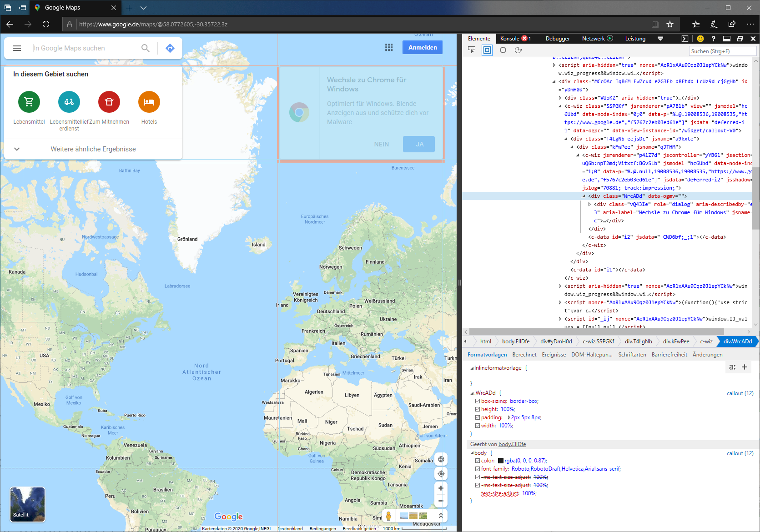This screenshot has height=532, width=760.
Task: Click the color picker circle tool in DevTools
Action: click(x=503, y=50)
